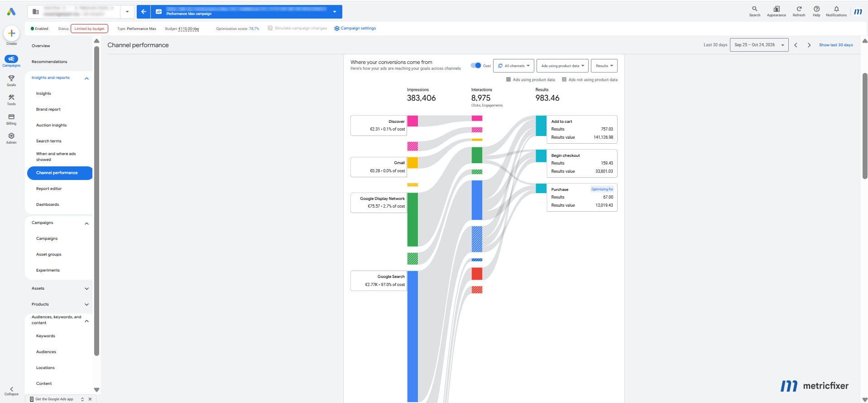This screenshot has width=868, height=403.
Task: Open the Ads using product data dropdown
Action: coord(562,66)
